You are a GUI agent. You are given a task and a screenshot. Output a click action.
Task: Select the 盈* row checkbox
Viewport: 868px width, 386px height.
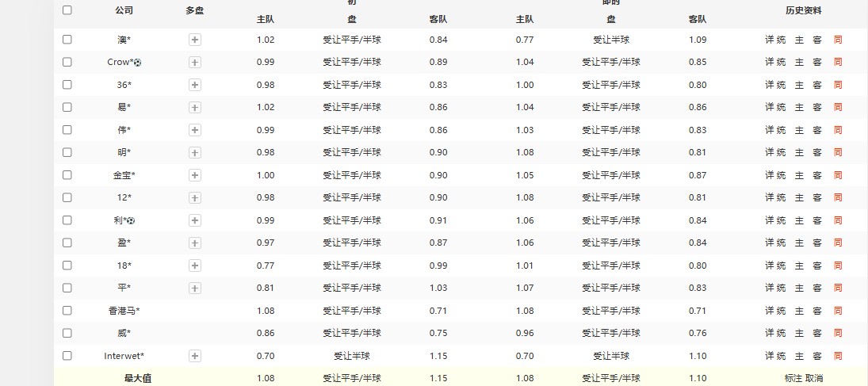67,243
